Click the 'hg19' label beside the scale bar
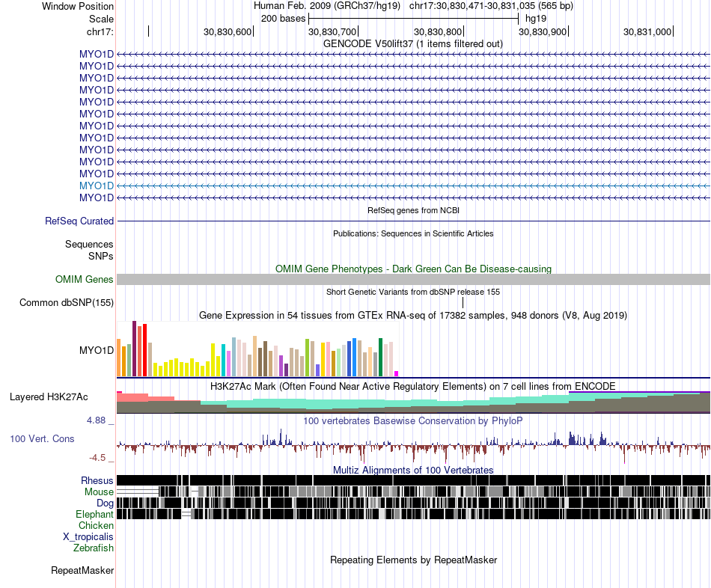This screenshot has height=588, width=711. (x=536, y=19)
